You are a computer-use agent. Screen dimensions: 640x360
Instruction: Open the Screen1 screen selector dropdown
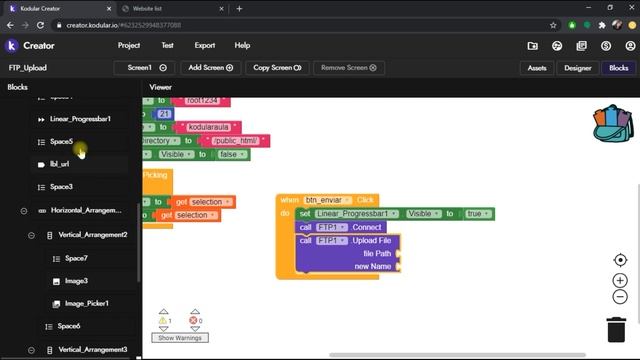pos(145,68)
